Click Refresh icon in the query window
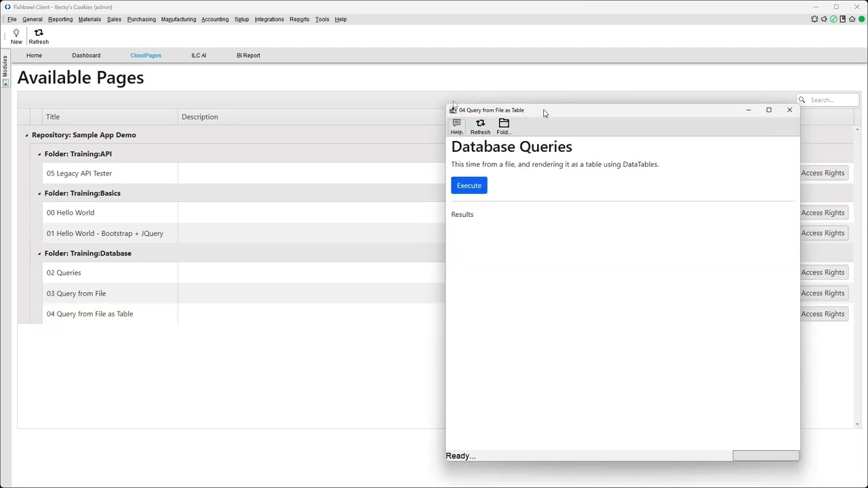868x488 pixels. point(480,123)
